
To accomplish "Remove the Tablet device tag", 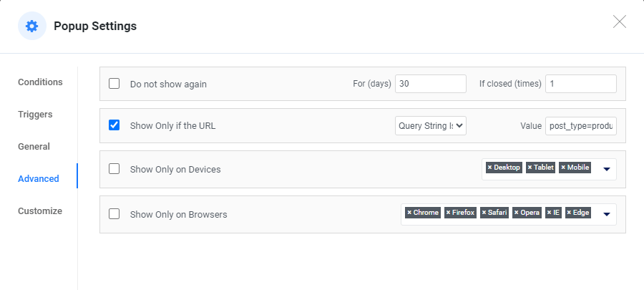I will tap(530, 168).
